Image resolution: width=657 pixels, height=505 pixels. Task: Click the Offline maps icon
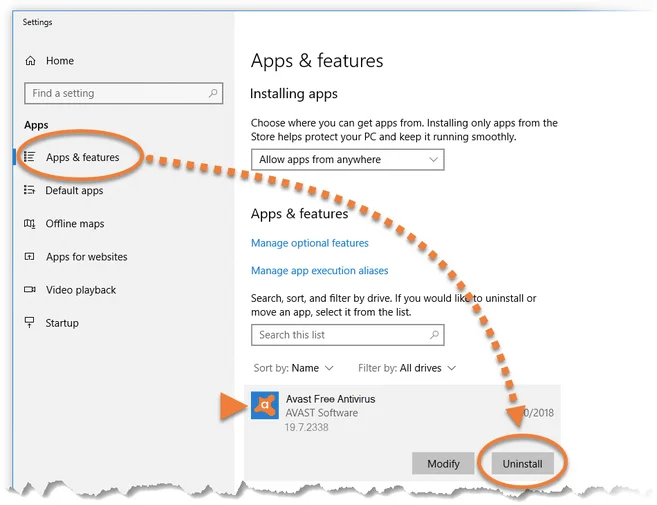(x=29, y=223)
